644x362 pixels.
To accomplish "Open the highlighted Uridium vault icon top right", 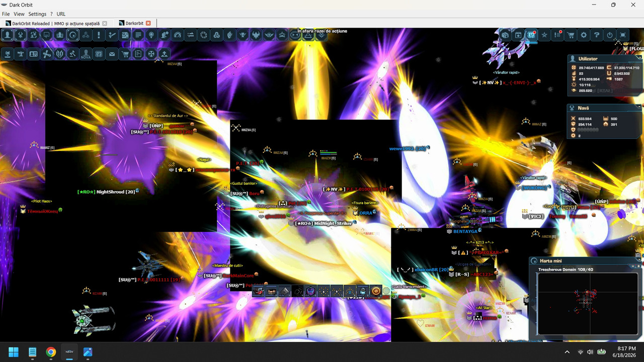I will [531, 35].
